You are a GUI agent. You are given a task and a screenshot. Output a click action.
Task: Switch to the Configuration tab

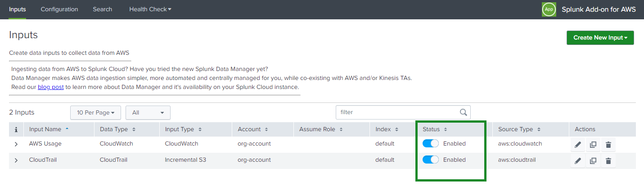(x=59, y=9)
